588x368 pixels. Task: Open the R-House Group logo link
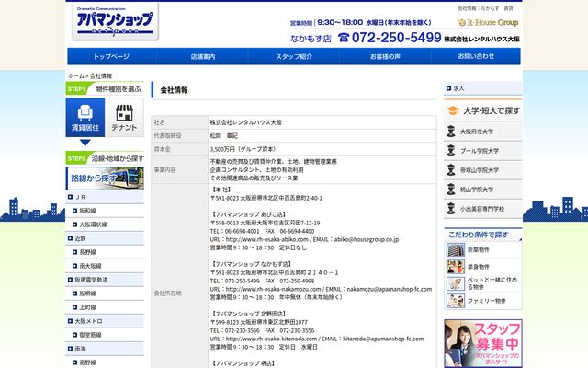(x=488, y=22)
